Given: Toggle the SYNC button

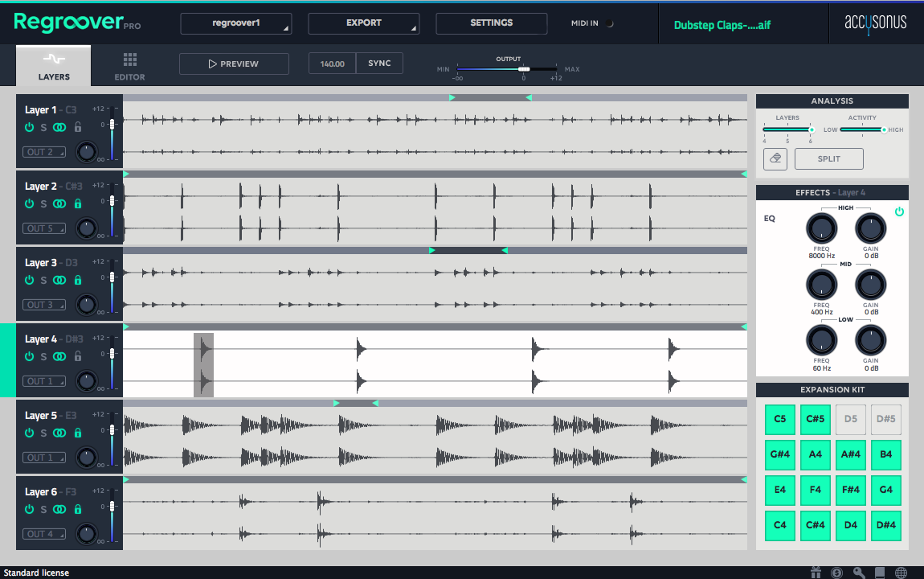Looking at the screenshot, I should tap(379, 63).
